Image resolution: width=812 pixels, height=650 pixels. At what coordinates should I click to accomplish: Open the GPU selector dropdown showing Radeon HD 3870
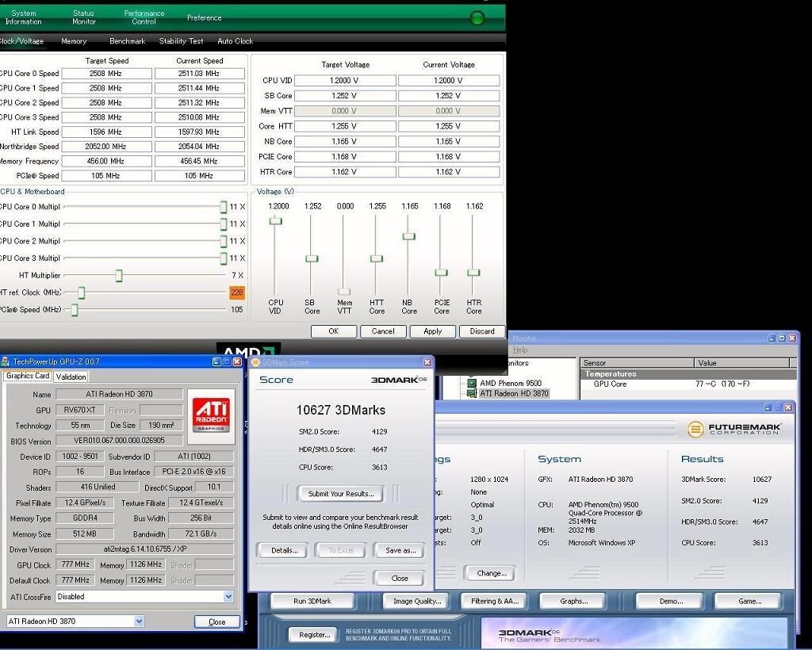point(139,621)
